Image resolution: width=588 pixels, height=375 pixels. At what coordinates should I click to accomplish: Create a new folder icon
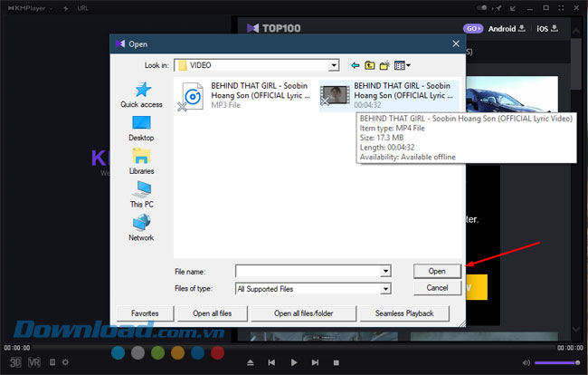pos(384,66)
